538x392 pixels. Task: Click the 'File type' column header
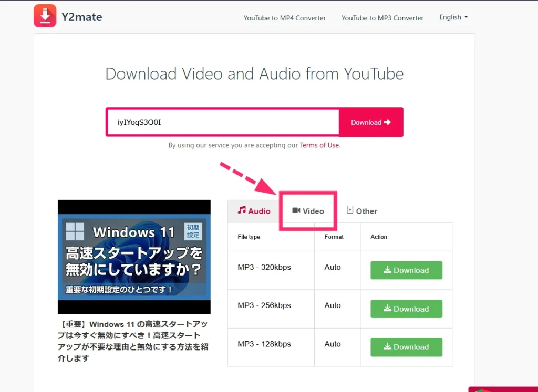[x=249, y=237]
